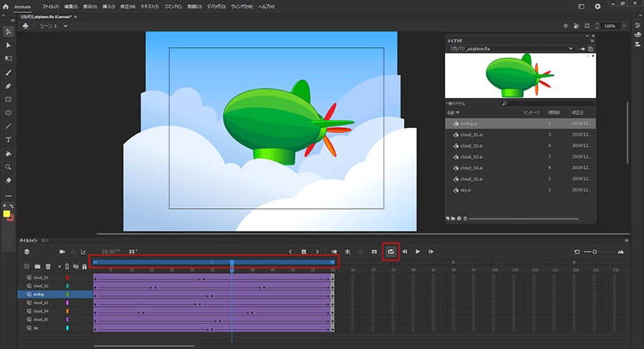Select the Text tool
This screenshot has width=644, height=349.
click(x=9, y=139)
